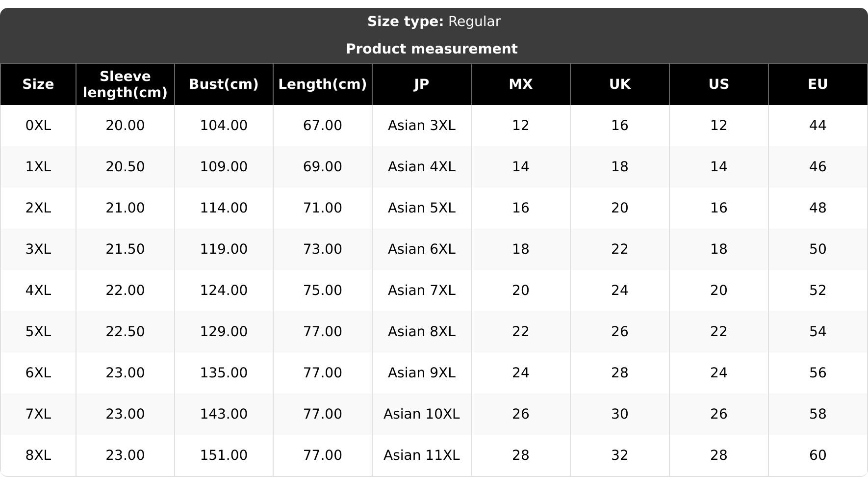Click the Product measurement title
Screen dimensions: 868x477
(x=432, y=49)
